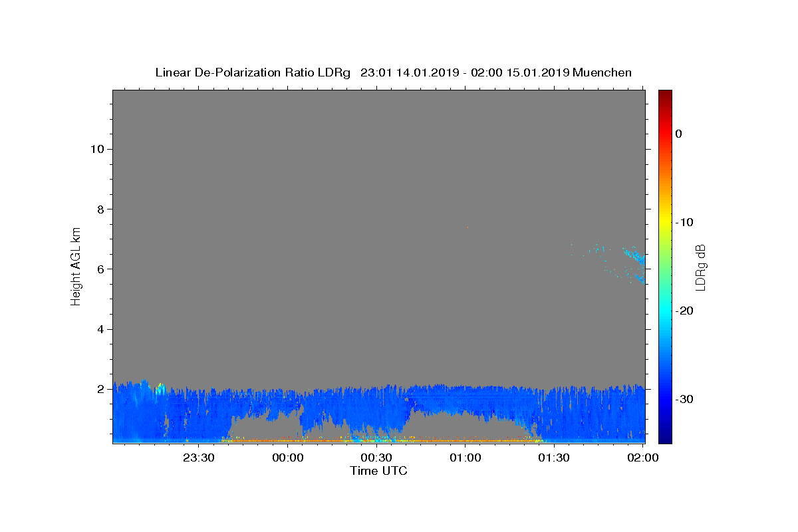Image resolution: width=798 pixels, height=532 pixels.
Task: Click the 00:00 time tick label
Action: 288,458
